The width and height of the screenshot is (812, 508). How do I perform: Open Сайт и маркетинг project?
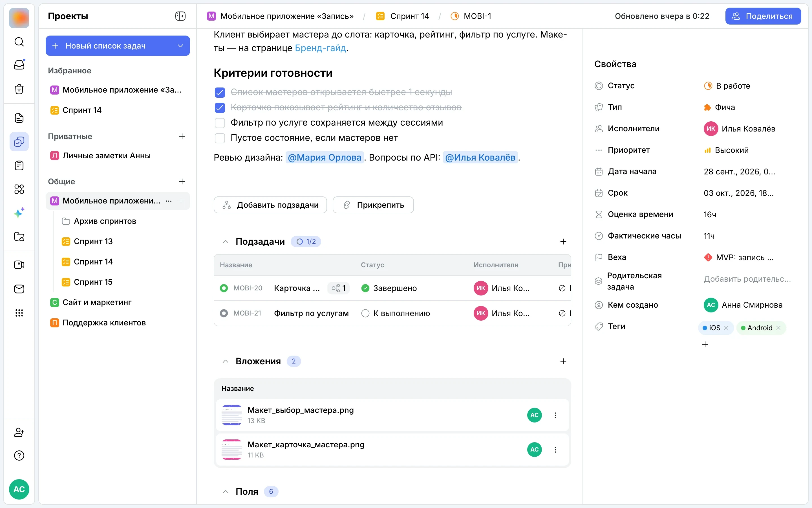tap(91, 302)
